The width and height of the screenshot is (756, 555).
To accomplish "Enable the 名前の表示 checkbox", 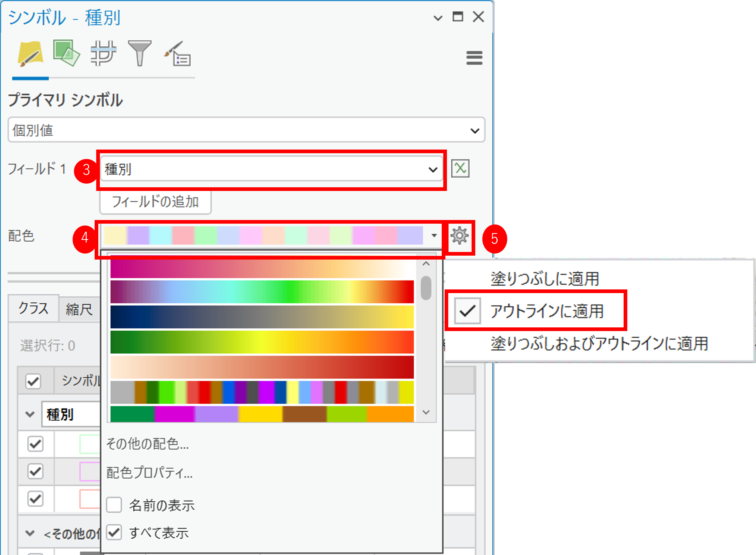I will click(114, 505).
